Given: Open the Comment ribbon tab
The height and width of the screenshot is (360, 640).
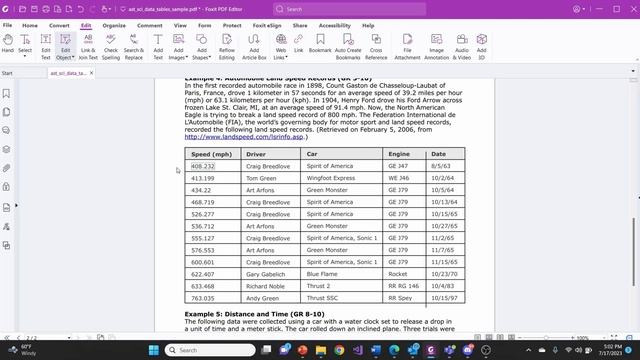Looking at the screenshot, I should 150,25.
